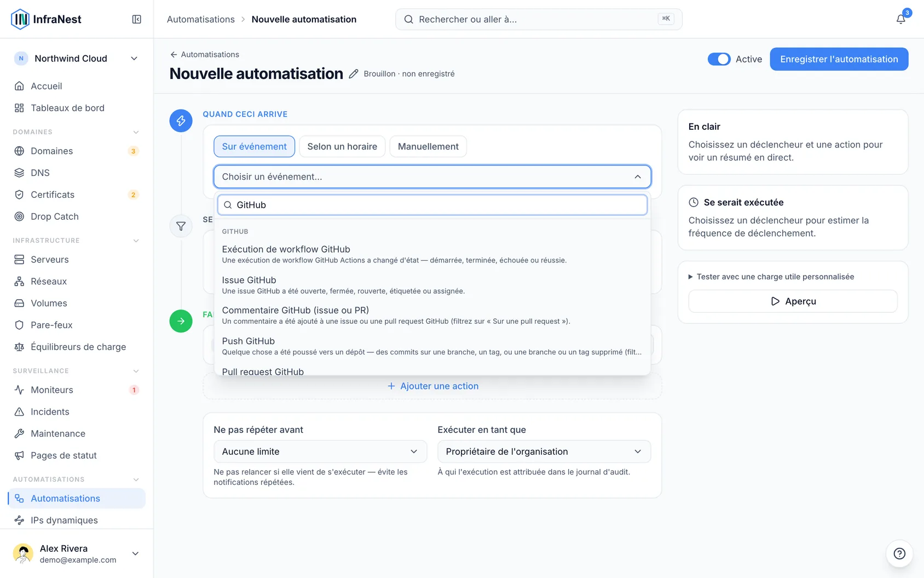The height and width of the screenshot is (578, 924).
Task: Open Accueil from the sidebar
Action: click(x=77, y=86)
